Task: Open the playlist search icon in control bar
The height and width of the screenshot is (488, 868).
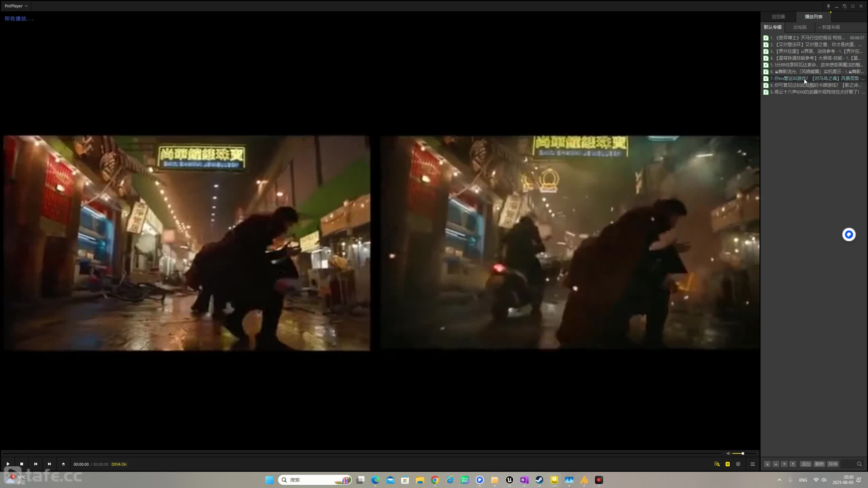Action: pyautogui.click(x=717, y=464)
